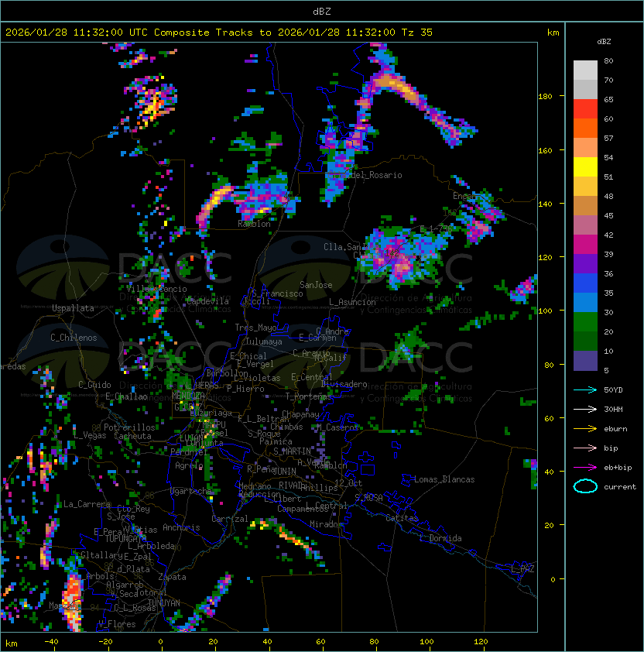Screen dimensions: 644x652
Task: Click the cyan 'current' ellipse legend symbol
Action: (585, 486)
